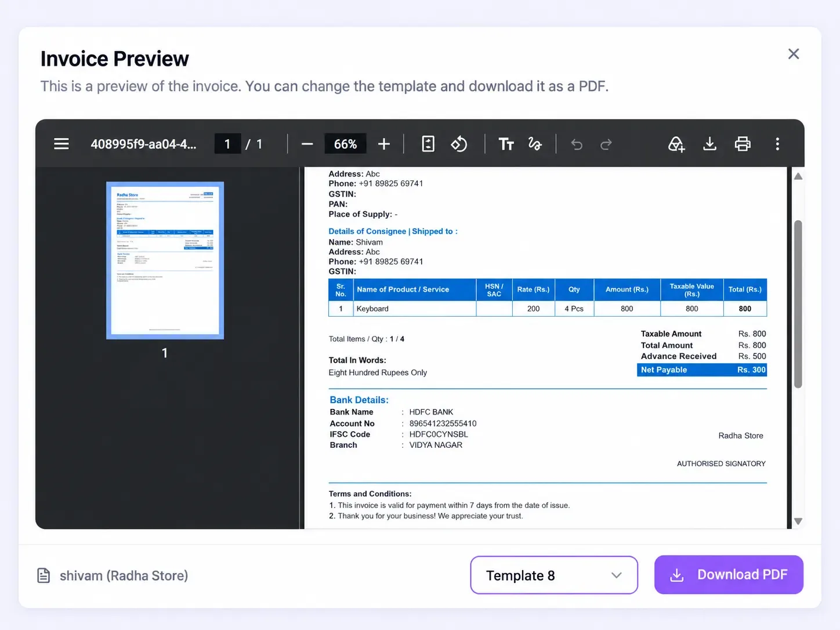Zoom out with the minus icon

[307, 144]
